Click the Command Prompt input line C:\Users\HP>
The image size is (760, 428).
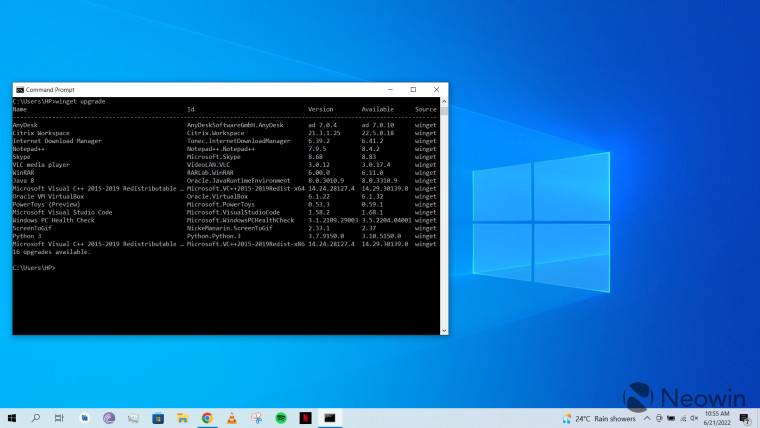(x=35, y=268)
